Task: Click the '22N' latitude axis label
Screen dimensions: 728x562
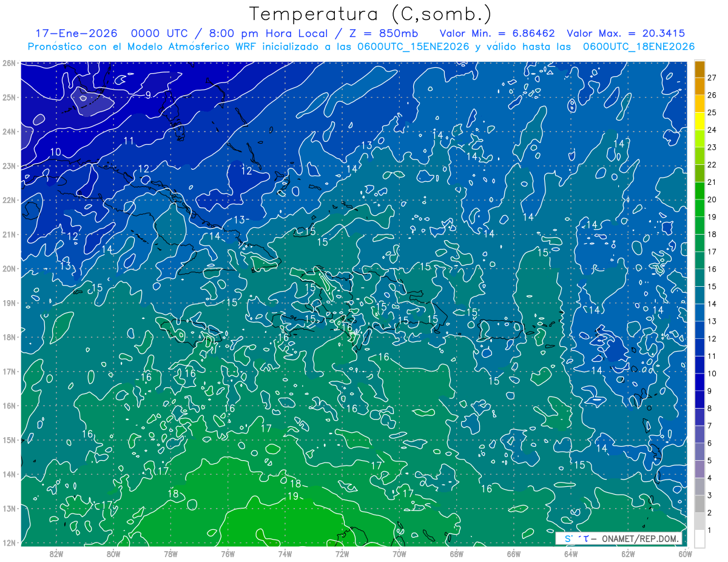Action: [x=8, y=200]
